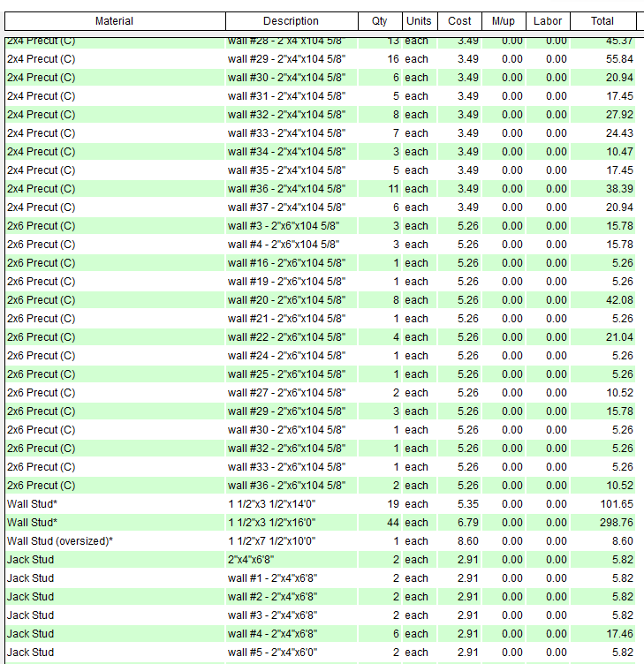The image size is (644, 664).
Task: Click the 'wall #5 - 2"x4"x6'0"' description
Action: tap(292, 653)
